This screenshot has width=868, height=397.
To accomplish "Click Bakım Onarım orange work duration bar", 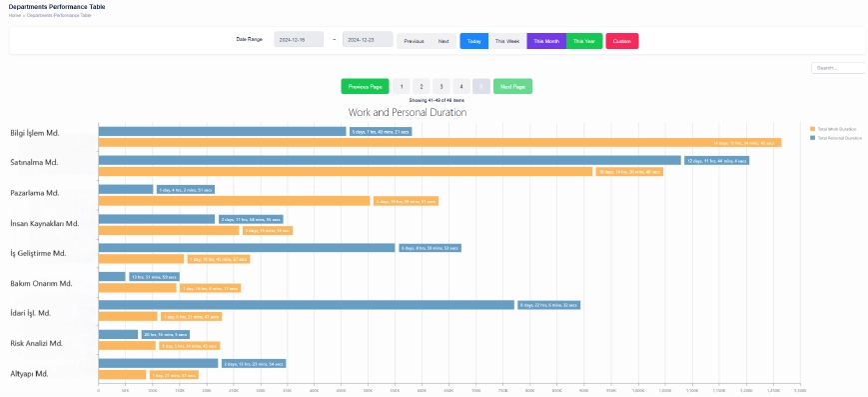I will click(x=137, y=288).
